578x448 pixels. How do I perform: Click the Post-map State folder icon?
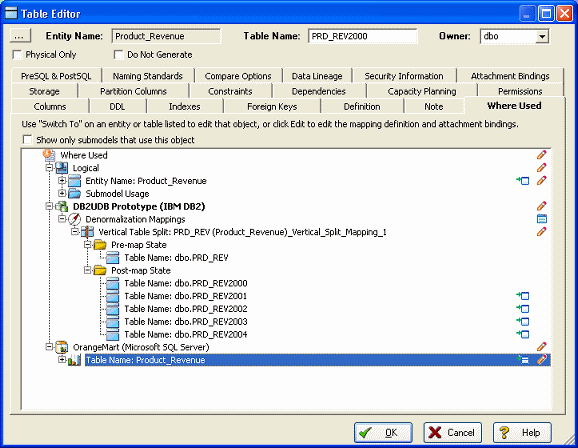click(x=100, y=270)
